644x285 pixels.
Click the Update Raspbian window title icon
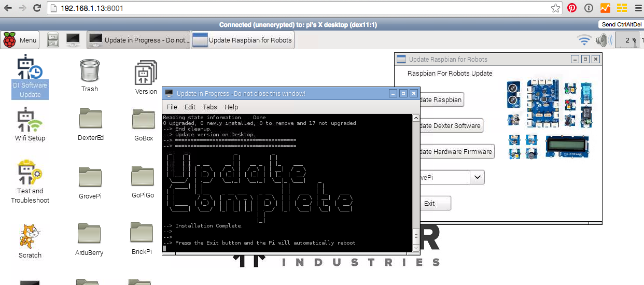pos(401,59)
